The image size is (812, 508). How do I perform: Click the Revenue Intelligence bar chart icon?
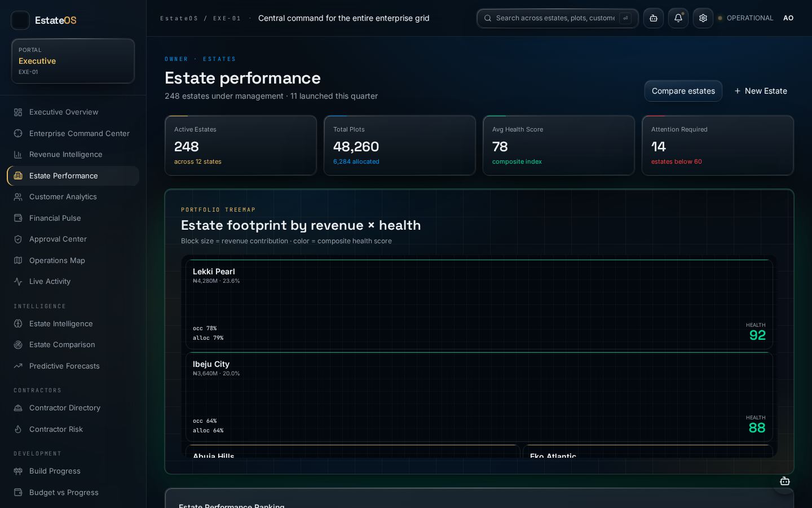tap(18, 155)
